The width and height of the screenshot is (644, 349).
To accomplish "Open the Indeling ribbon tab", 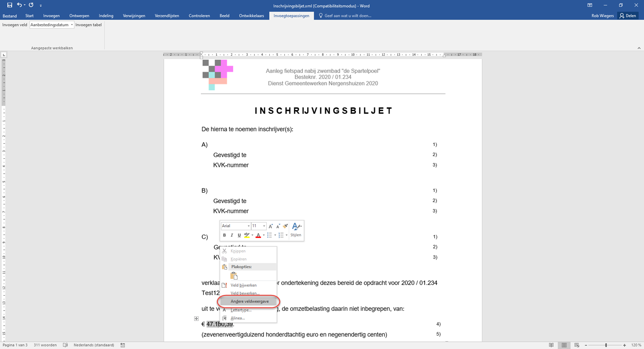I will tap(106, 16).
